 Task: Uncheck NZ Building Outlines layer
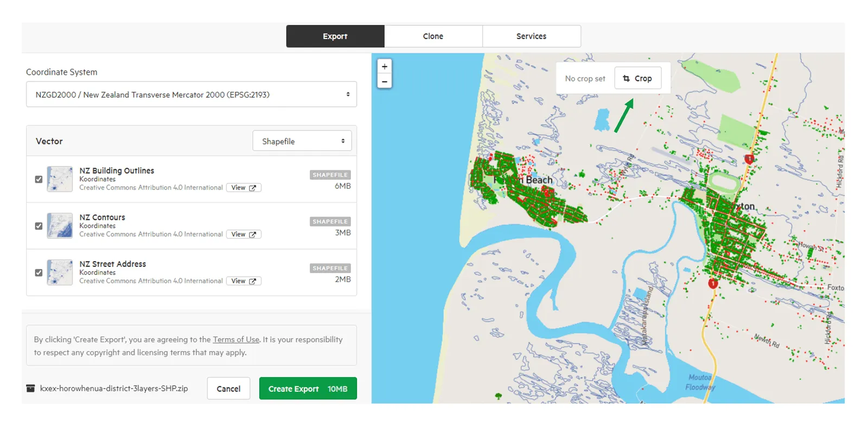(39, 179)
